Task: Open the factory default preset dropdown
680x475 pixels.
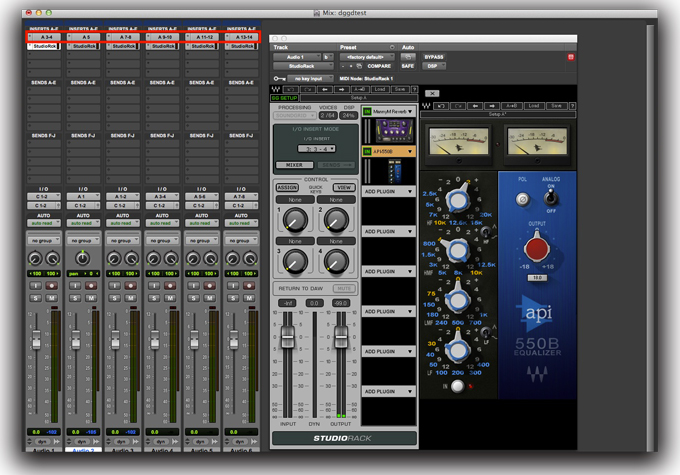Action: click(367, 57)
